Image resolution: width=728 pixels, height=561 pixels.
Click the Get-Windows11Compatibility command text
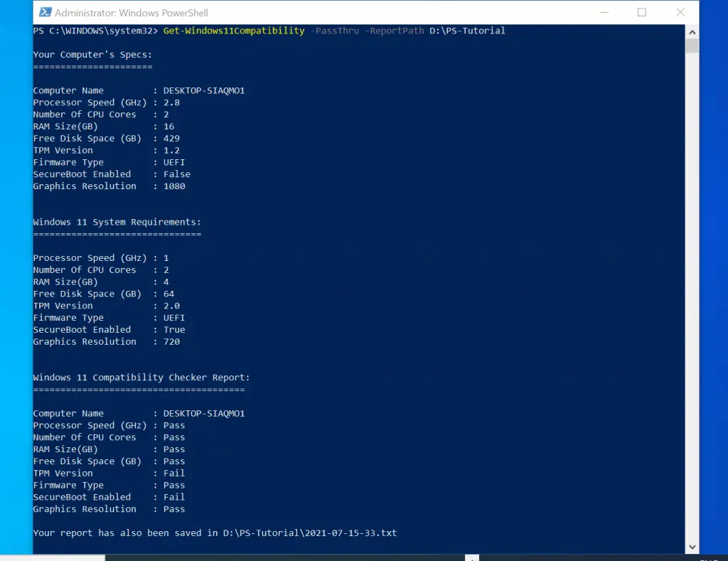tap(233, 31)
